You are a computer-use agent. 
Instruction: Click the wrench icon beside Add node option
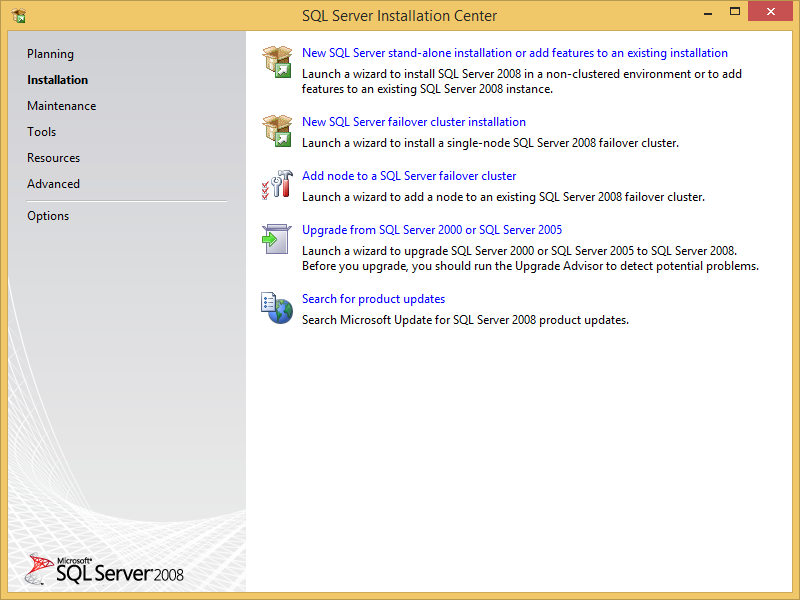[x=276, y=184]
